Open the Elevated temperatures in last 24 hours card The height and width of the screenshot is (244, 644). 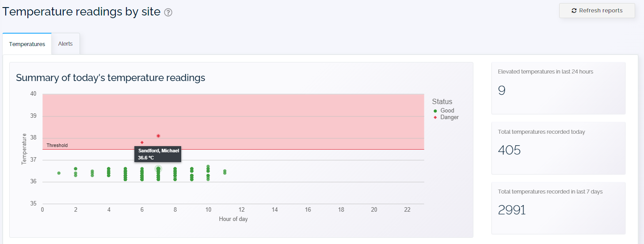click(x=558, y=88)
